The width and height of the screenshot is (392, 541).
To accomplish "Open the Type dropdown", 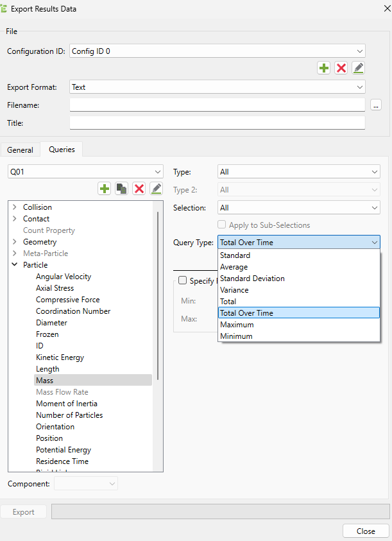I will point(299,171).
